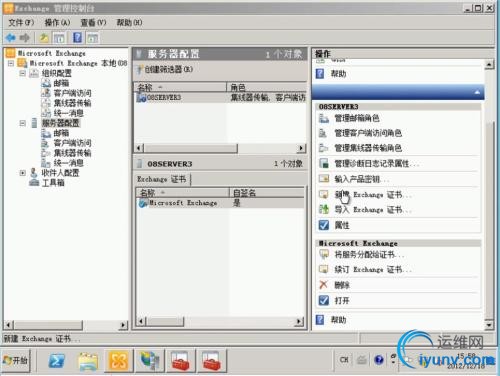Select 统一消息 under 组织配置
Screen dimensions: 500x376
pos(68,113)
